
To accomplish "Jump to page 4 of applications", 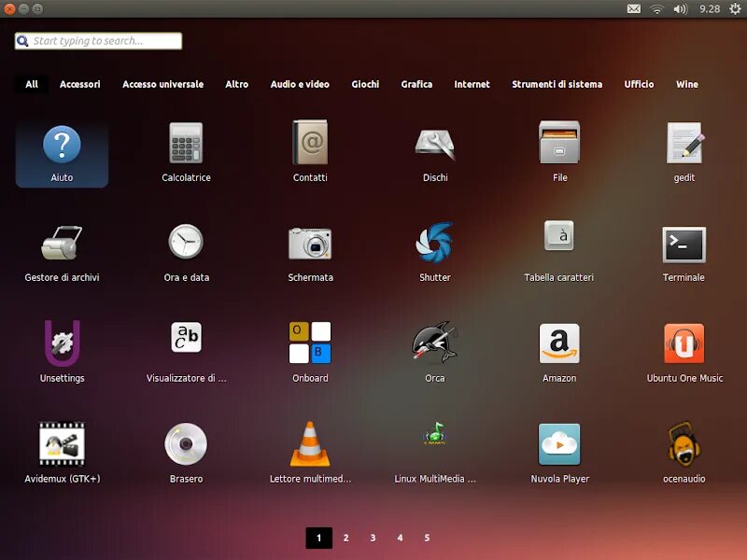I will pos(401,538).
